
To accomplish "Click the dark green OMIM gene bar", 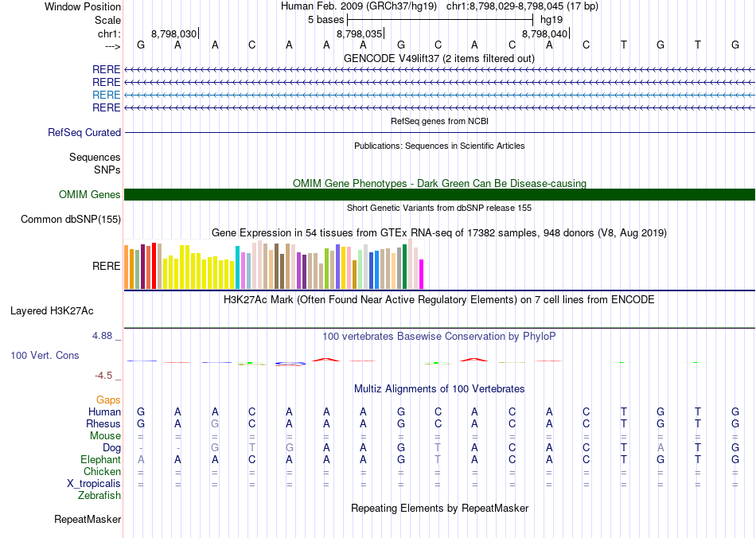I will pos(439,195).
